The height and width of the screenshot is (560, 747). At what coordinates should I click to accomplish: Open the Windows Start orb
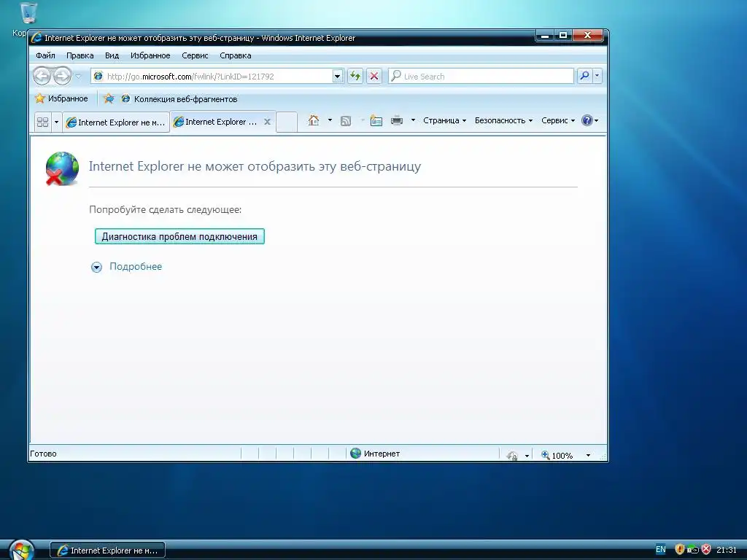click(x=21, y=550)
